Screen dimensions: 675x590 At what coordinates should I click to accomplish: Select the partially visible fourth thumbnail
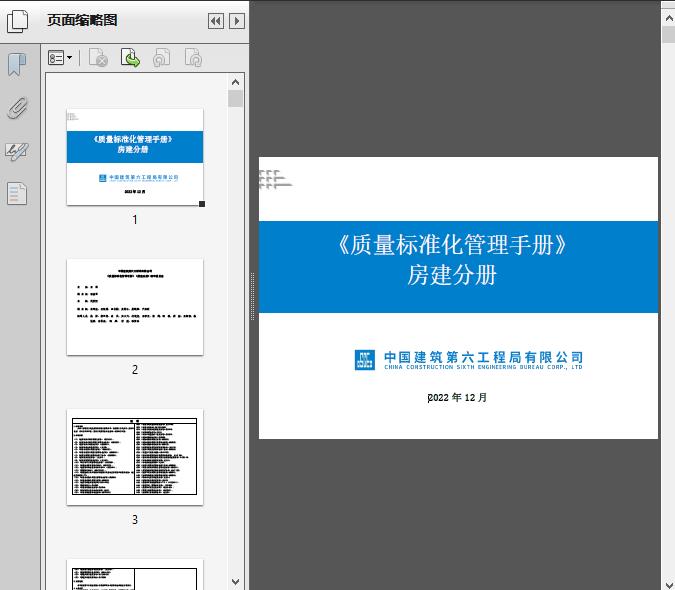(135, 575)
